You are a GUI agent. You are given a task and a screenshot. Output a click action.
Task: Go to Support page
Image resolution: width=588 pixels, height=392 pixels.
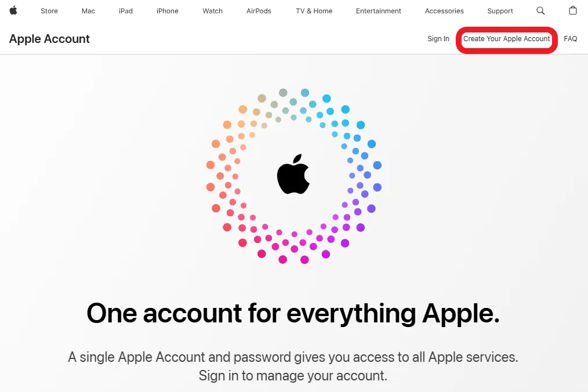tap(500, 11)
